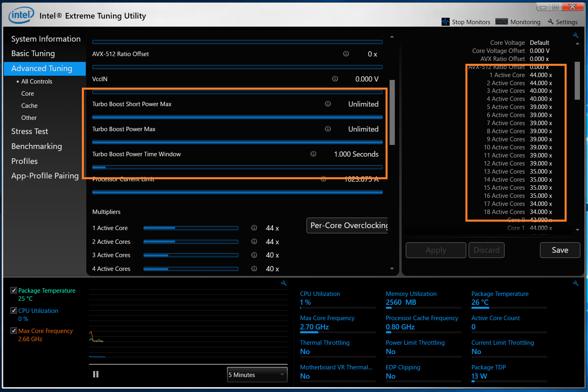Uncheck CPU Utilization graph checkbox
588x392 pixels.
[x=14, y=310]
